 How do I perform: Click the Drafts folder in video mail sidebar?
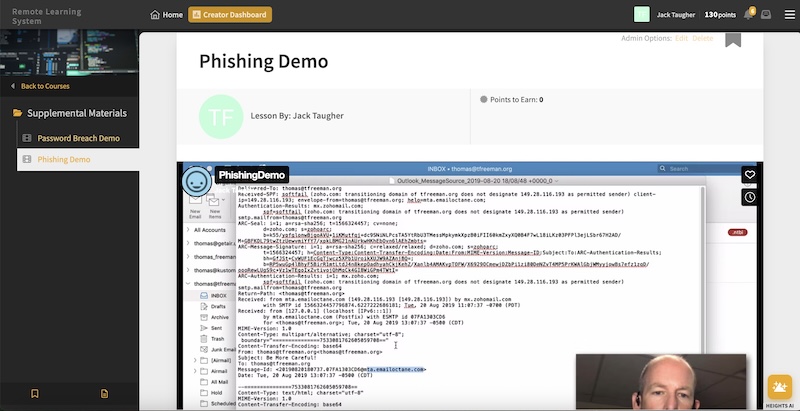pos(218,306)
